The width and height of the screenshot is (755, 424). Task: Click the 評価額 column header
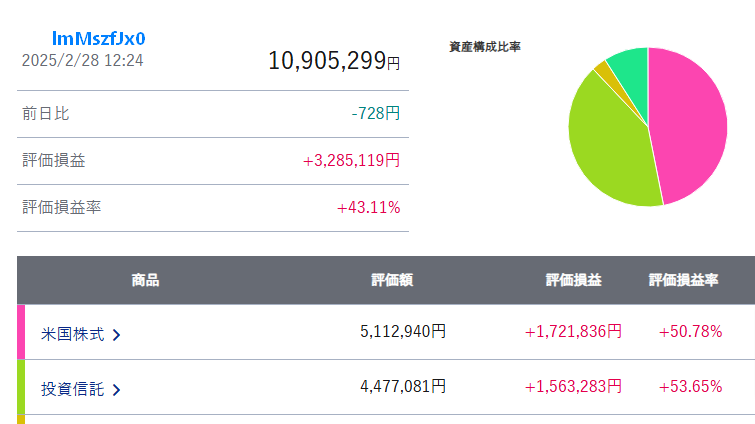391,281
